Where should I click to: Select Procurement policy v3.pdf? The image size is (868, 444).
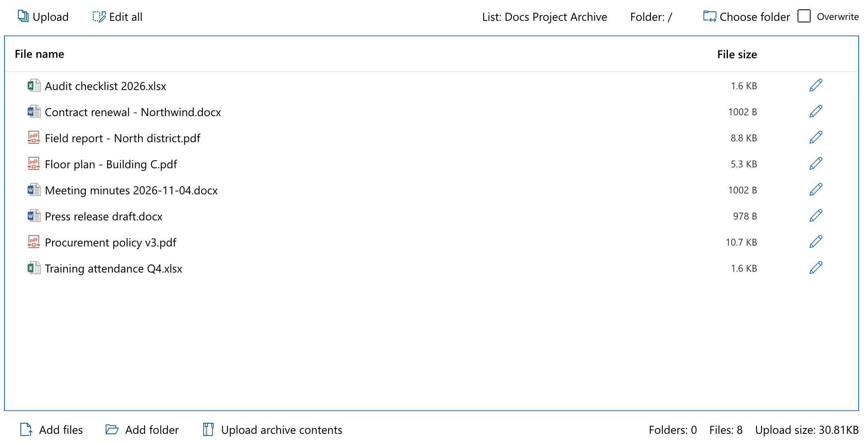point(110,242)
